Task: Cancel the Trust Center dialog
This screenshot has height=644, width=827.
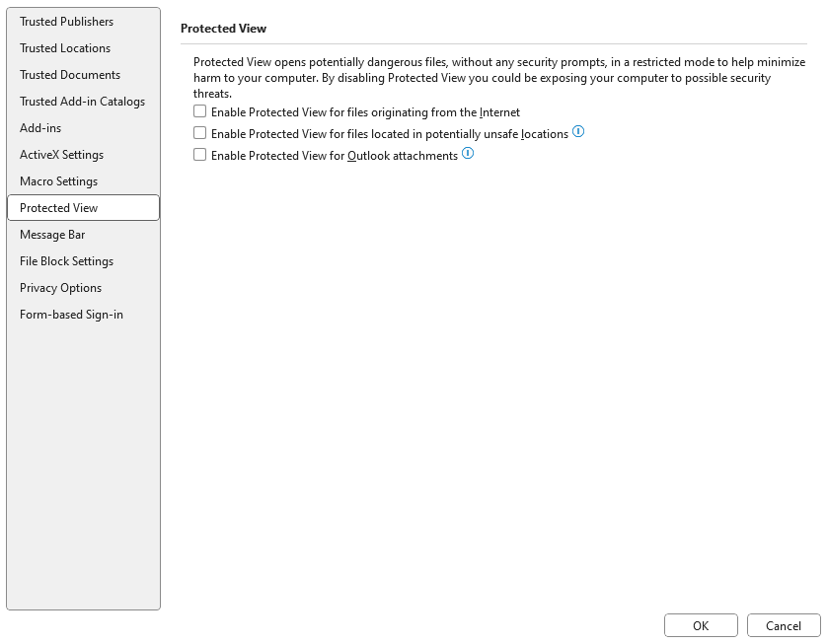Action: coord(784,625)
